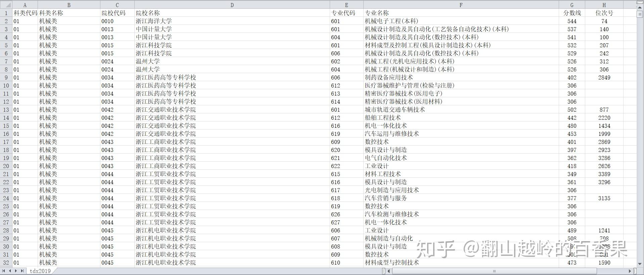Select column D header
This screenshot has height=275, width=644.
click(232, 5)
